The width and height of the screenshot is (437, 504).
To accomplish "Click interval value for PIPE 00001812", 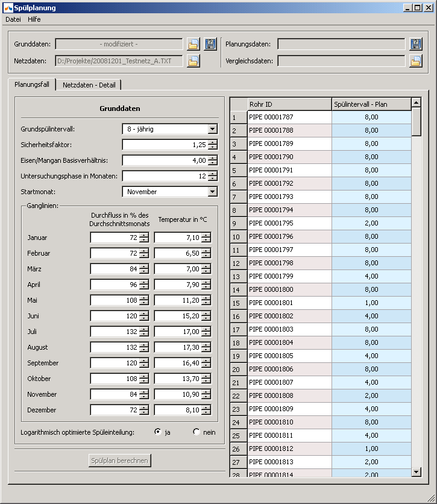I will (371, 449).
